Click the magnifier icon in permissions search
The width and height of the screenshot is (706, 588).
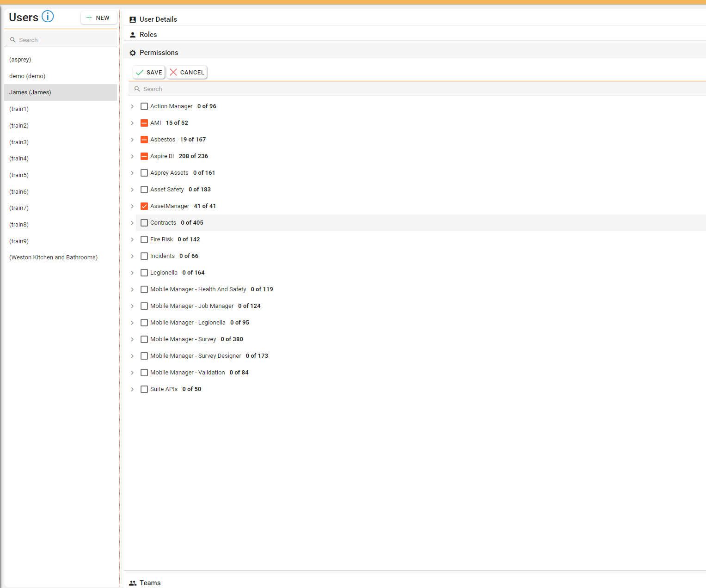pos(137,89)
